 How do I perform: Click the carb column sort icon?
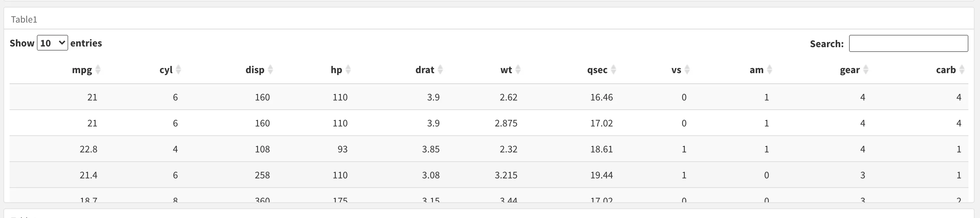pyautogui.click(x=962, y=70)
